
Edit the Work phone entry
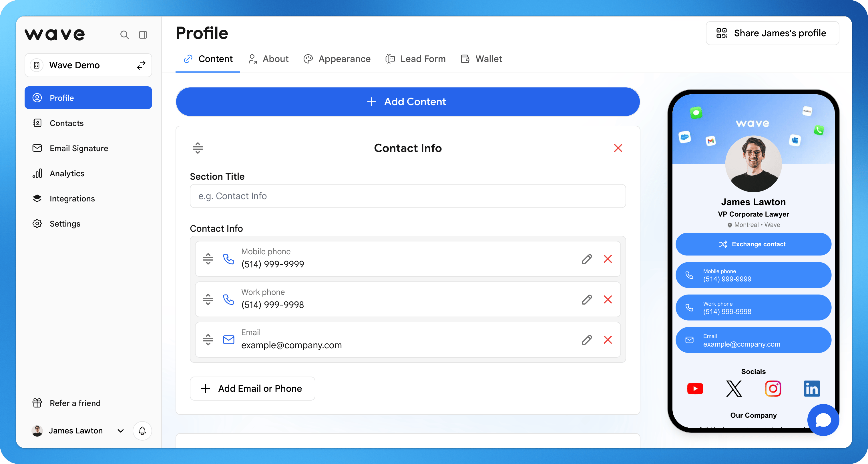(587, 299)
